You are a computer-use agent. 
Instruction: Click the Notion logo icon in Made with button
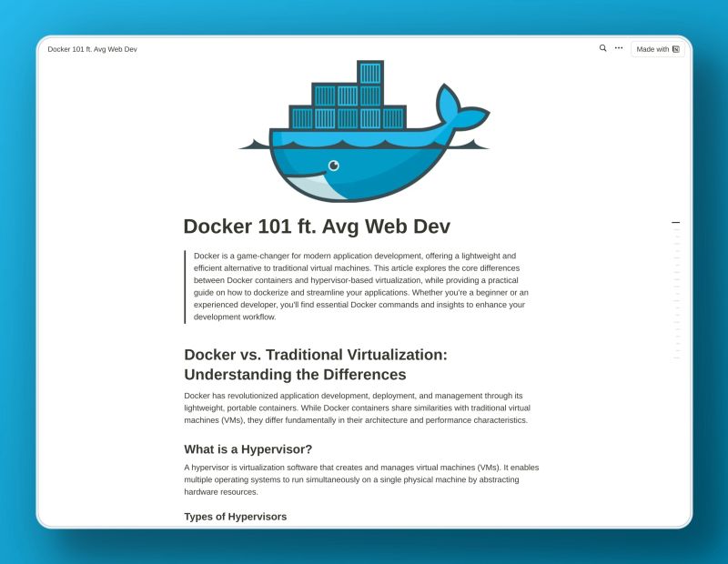pos(676,49)
